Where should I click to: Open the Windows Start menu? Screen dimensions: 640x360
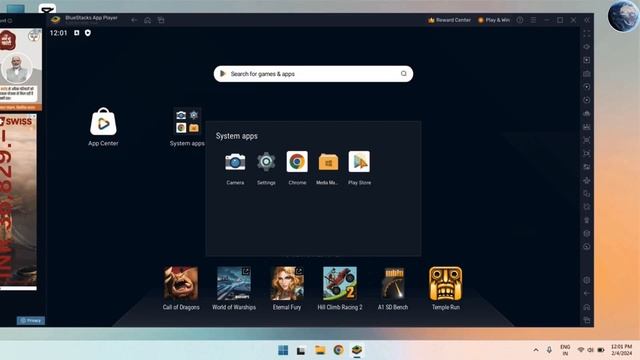tap(283, 350)
